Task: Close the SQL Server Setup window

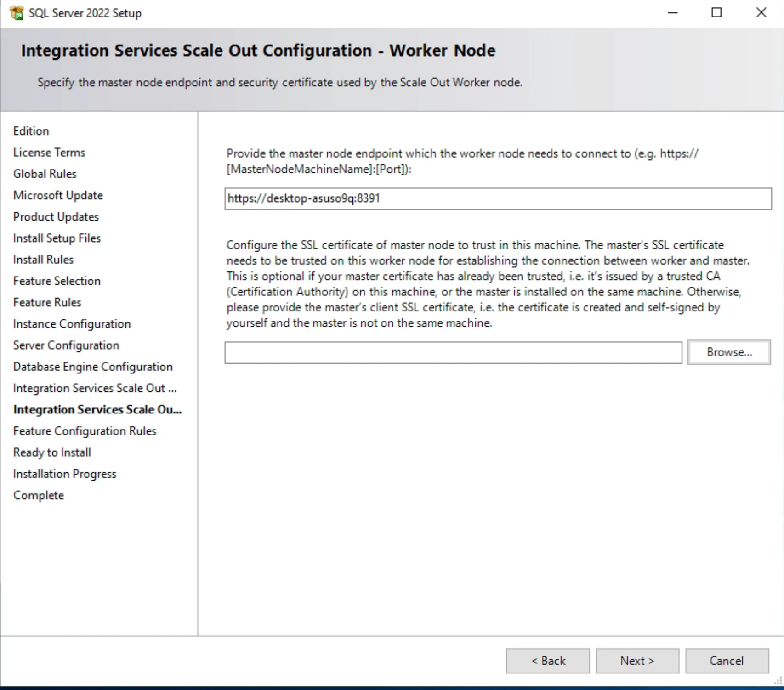Action: point(761,13)
